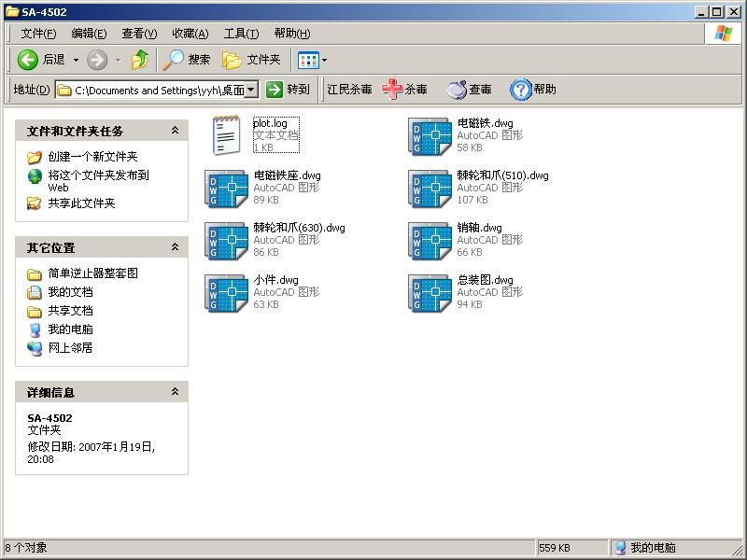The height and width of the screenshot is (560, 747).
Task: Click 共享此文件夹 link
Action: (x=81, y=203)
